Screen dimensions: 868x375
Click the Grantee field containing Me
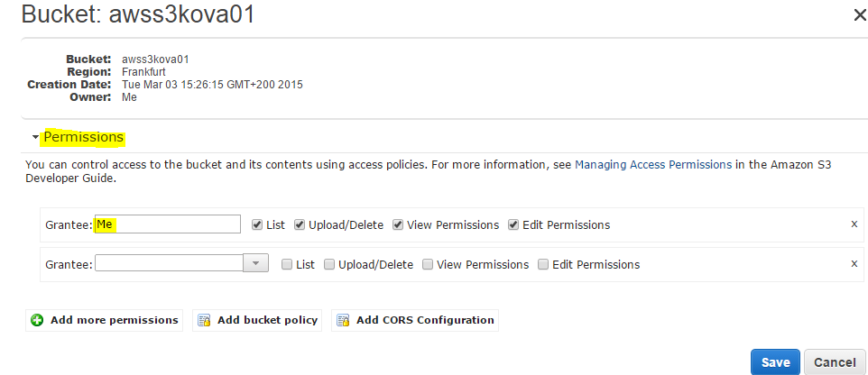[167, 224]
